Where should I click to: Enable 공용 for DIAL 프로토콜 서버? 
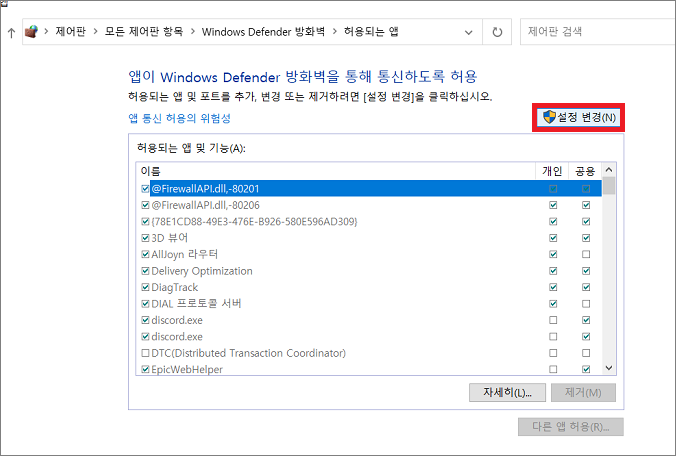click(586, 304)
